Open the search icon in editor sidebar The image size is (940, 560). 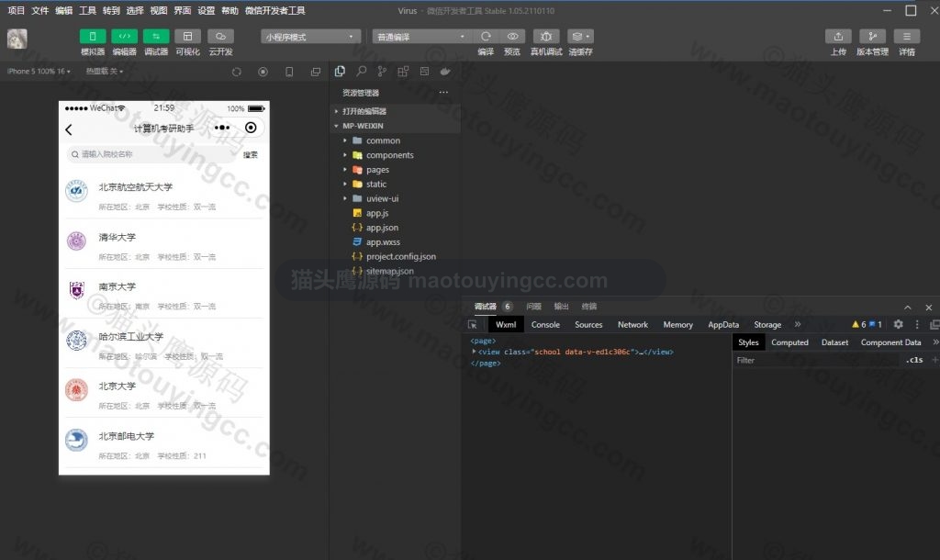pos(361,72)
